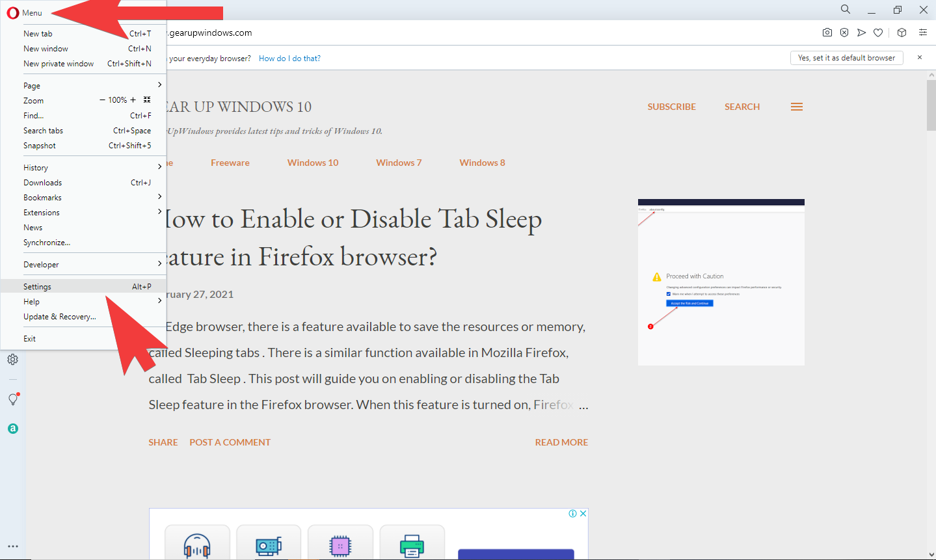
Task: Open sidebar settings gear icon
Action: pos(12,359)
